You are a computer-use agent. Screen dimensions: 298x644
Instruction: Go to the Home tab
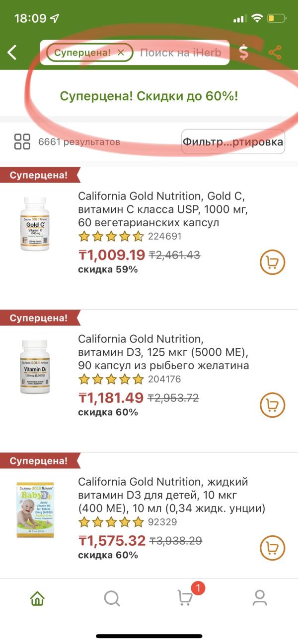[x=38, y=598]
